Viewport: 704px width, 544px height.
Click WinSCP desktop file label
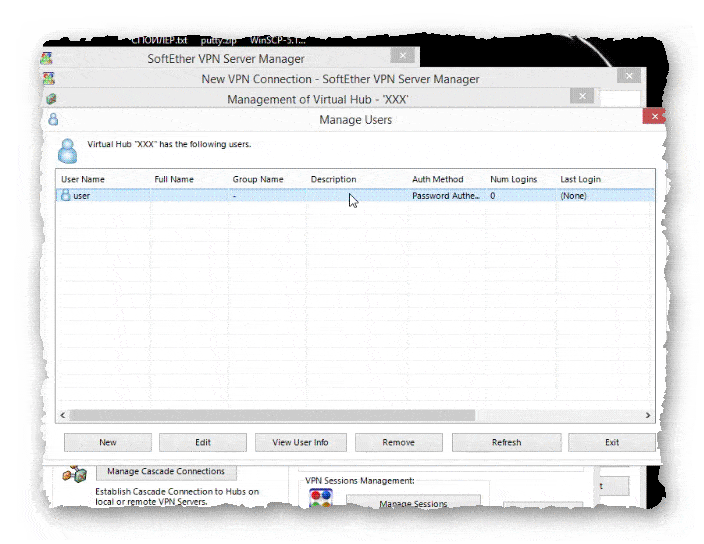[x=277, y=40]
